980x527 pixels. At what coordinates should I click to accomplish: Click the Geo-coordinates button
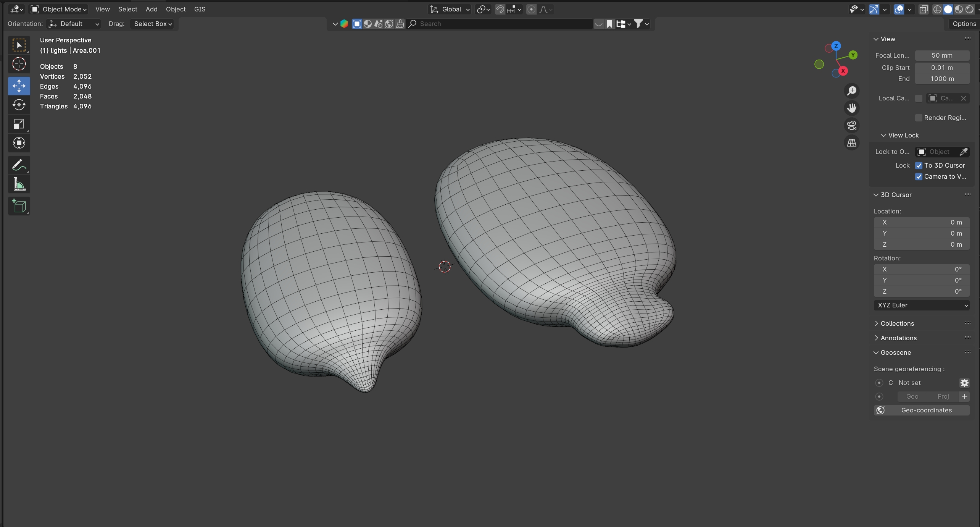pyautogui.click(x=921, y=410)
